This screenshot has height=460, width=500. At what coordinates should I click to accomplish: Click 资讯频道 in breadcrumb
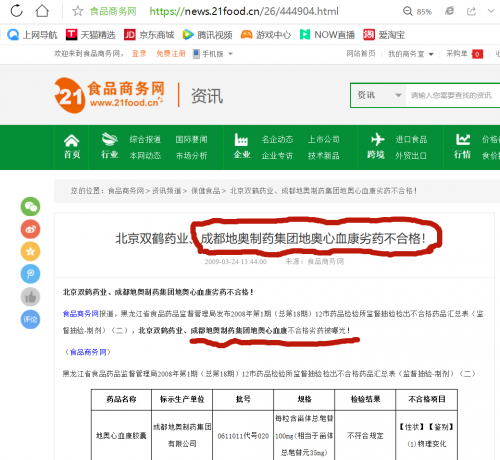coord(166,191)
